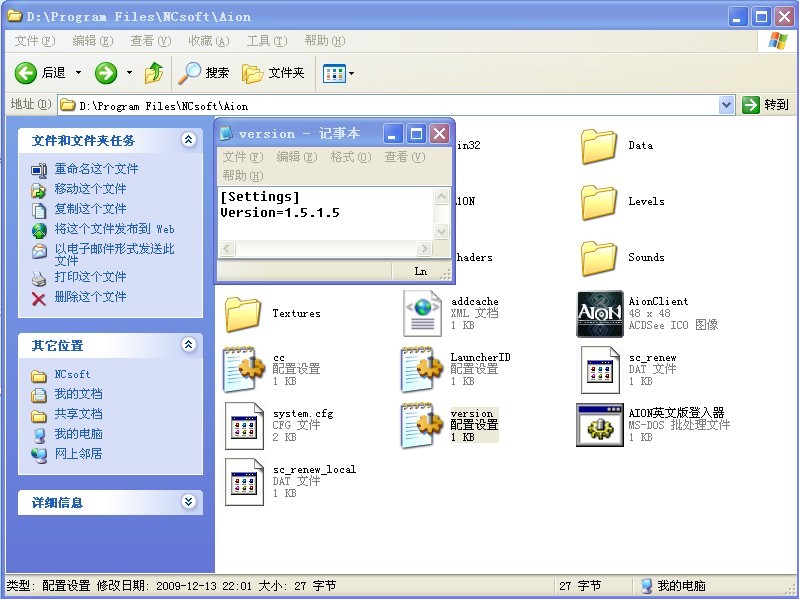Open Notepad's Format (格式) menu

point(350,157)
